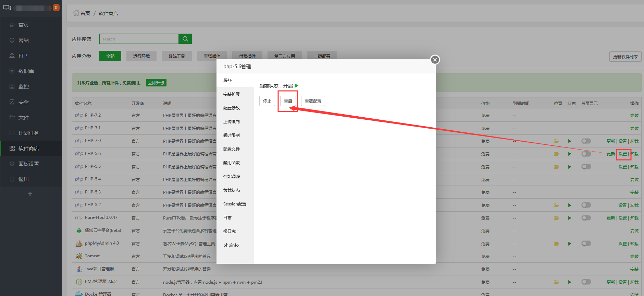Click the Tomcat app icon

click(79, 256)
